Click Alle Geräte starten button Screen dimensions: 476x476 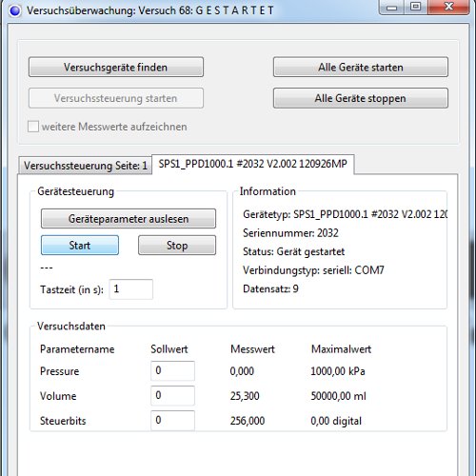[x=361, y=67]
